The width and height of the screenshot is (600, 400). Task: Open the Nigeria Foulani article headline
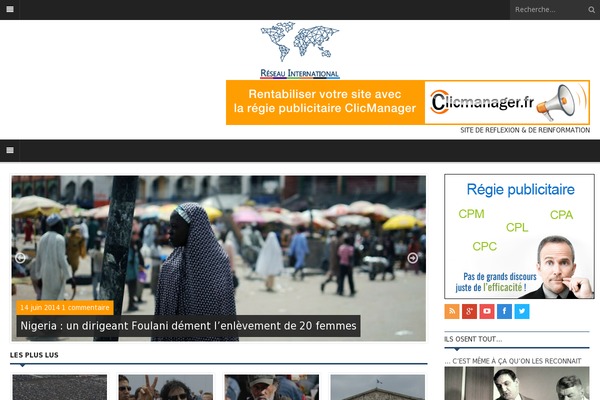point(188,326)
